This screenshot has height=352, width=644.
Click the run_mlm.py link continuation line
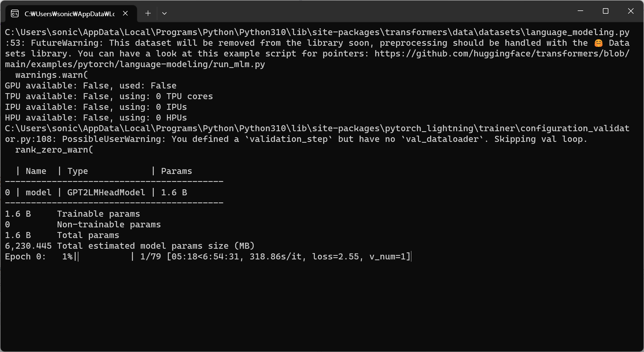point(135,64)
